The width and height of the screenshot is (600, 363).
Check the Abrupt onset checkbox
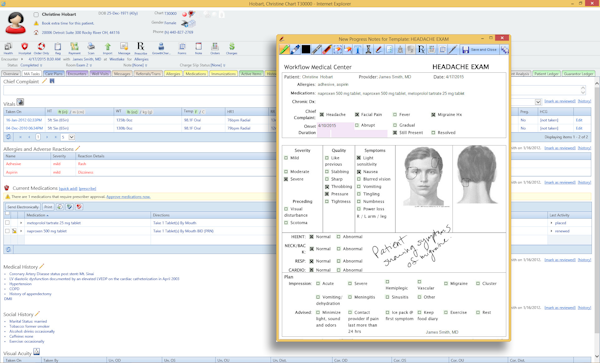coord(357,125)
